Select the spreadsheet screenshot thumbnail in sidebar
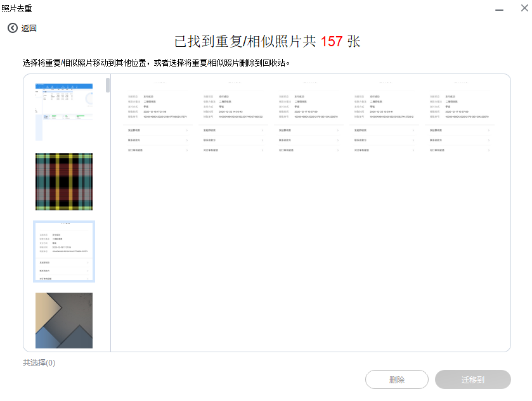 63,111
